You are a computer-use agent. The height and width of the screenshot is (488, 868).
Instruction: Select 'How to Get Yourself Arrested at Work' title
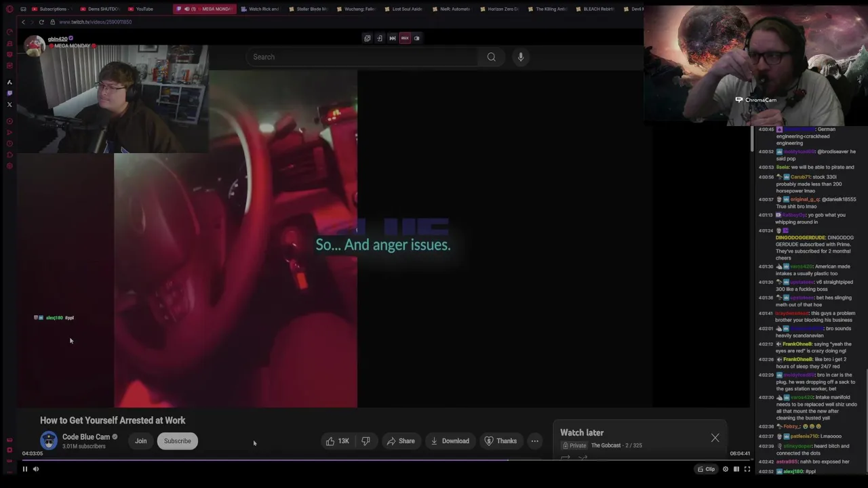click(113, 420)
